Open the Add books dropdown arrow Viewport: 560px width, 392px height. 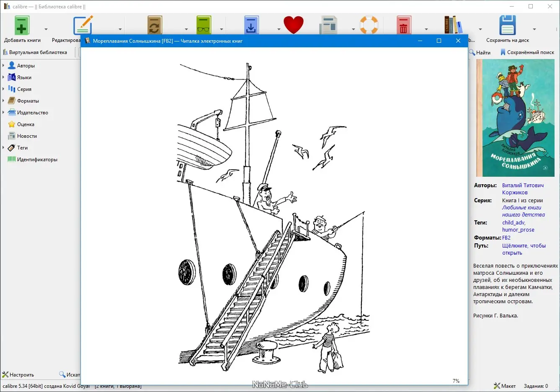coord(46,29)
